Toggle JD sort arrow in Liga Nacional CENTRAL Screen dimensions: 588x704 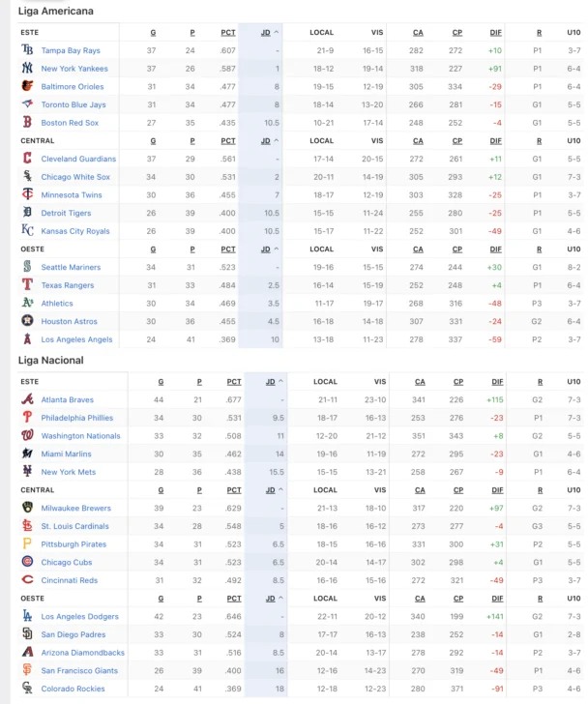(x=281, y=490)
